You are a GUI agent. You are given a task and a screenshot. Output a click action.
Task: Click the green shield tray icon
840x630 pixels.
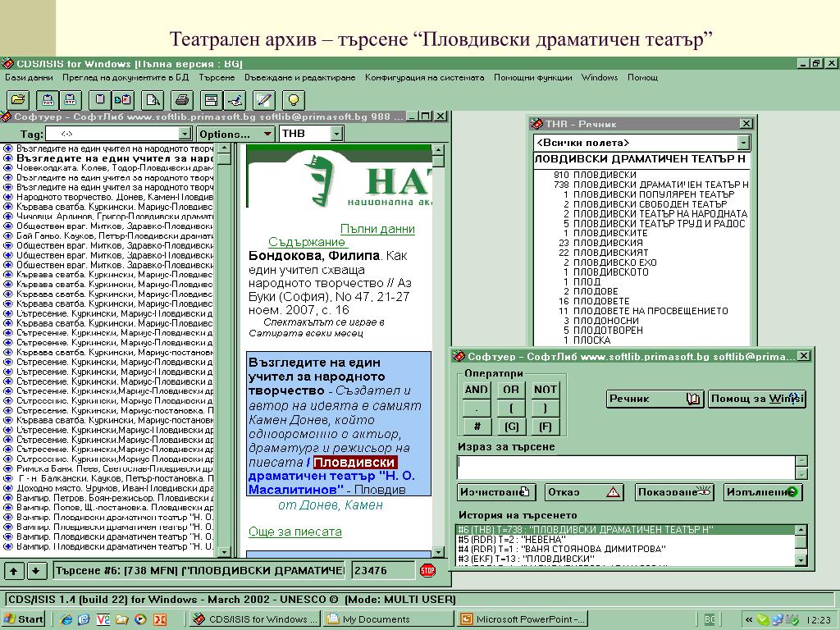[x=763, y=620]
